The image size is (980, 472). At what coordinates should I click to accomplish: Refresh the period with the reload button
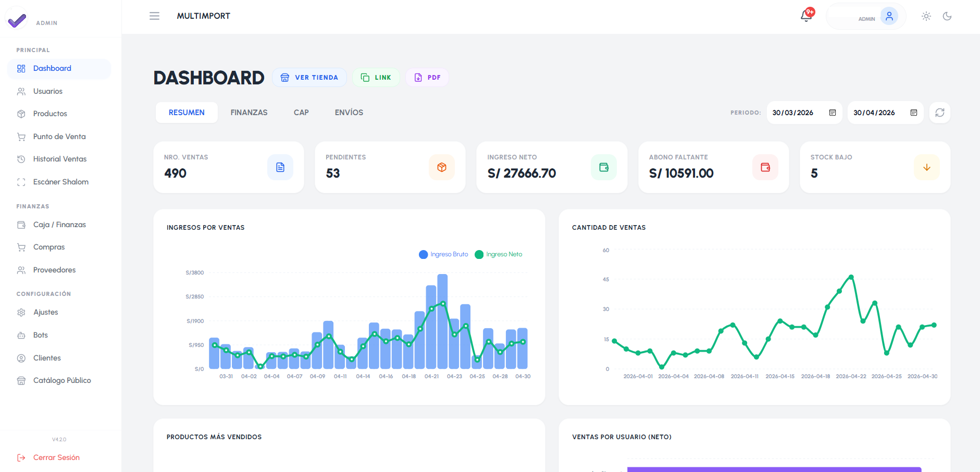point(940,113)
